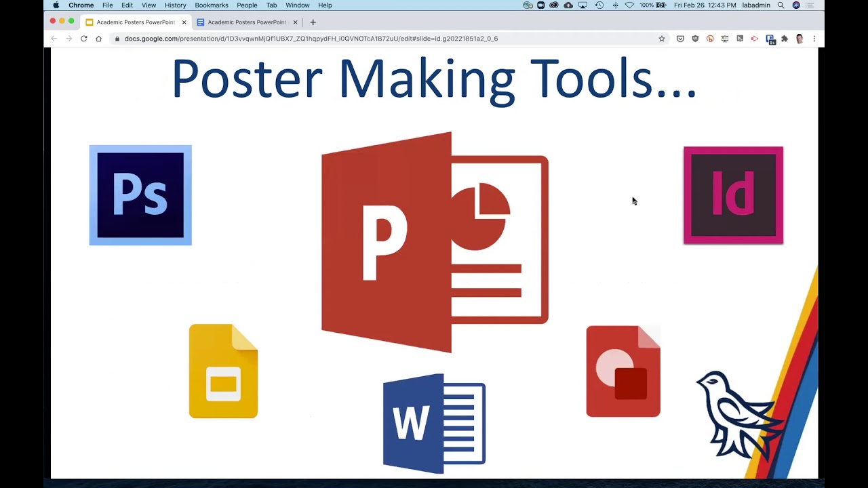This screenshot has height=488, width=868.
Task: Click the red arrow extension icon
Action: [x=755, y=39]
